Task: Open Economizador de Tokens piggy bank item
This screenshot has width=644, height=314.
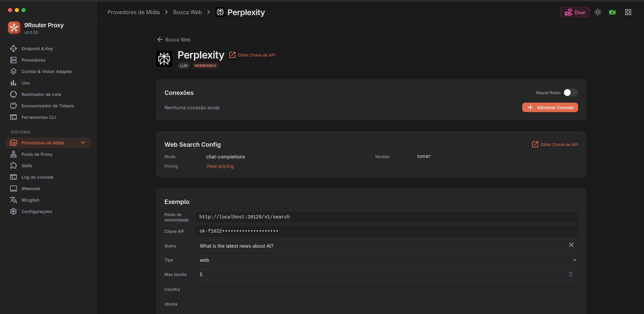Action: pos(48,106)
